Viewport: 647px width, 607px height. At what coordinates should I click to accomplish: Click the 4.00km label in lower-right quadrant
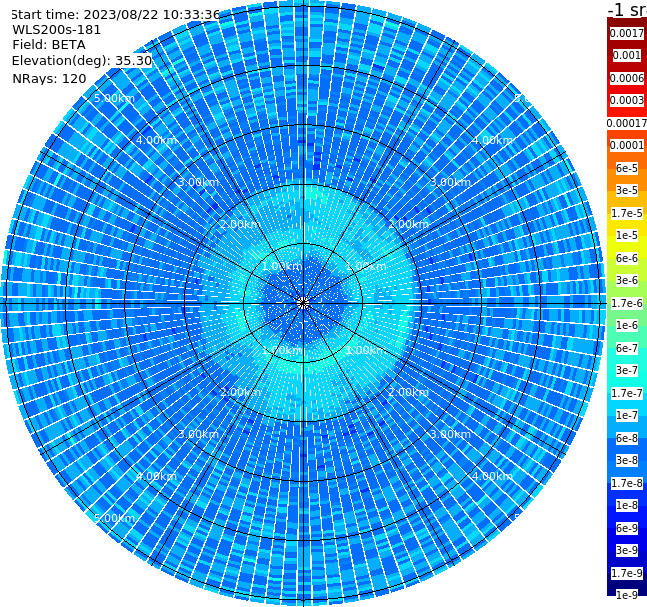pyautogui.click(x=492, y=476)
